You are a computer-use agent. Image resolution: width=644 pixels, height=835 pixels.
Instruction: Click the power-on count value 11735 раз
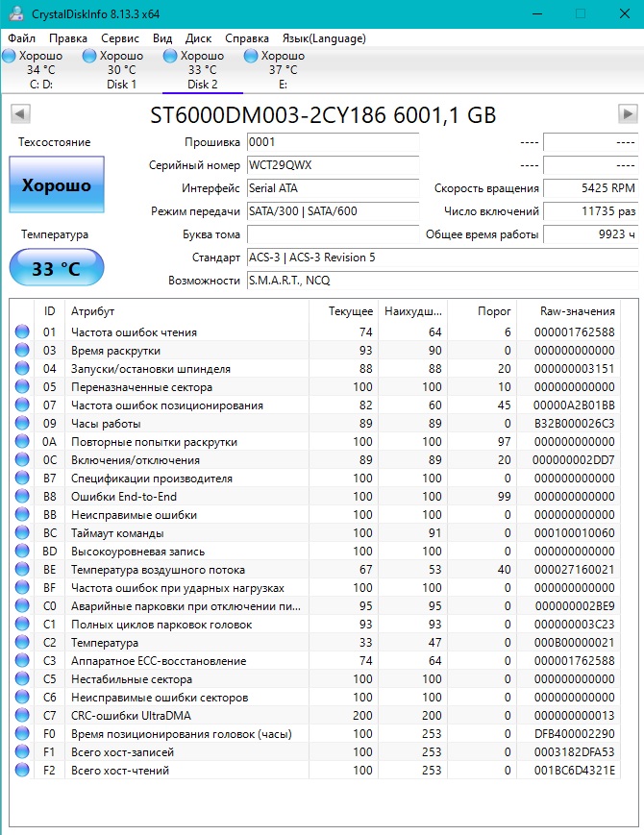pyautogui.click(x=590, y=211)
